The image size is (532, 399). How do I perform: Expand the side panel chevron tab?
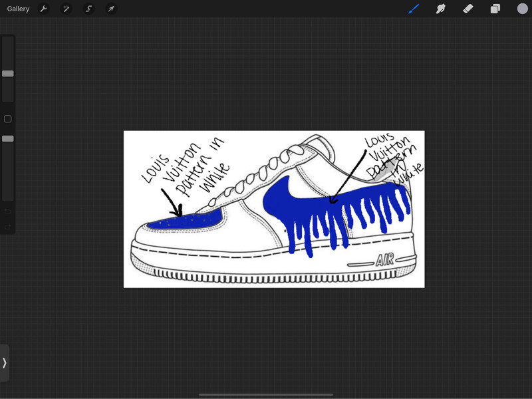5,362
